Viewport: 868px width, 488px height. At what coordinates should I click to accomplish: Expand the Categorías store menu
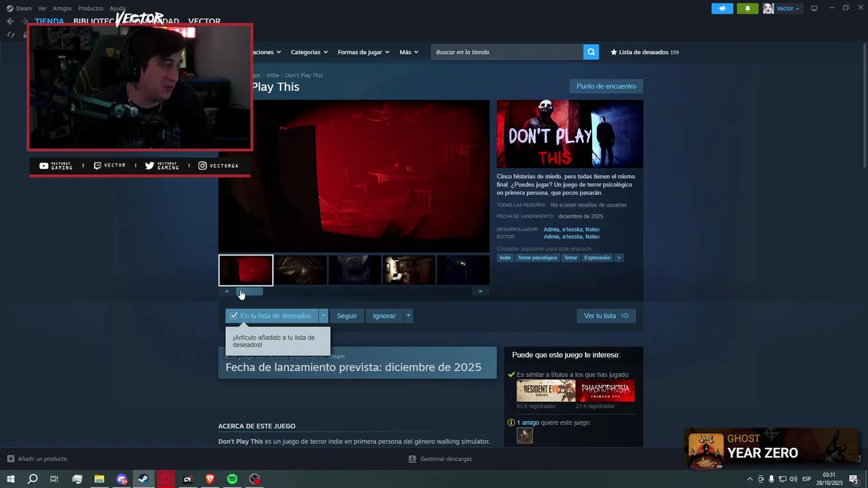click(x=309, y=52)
